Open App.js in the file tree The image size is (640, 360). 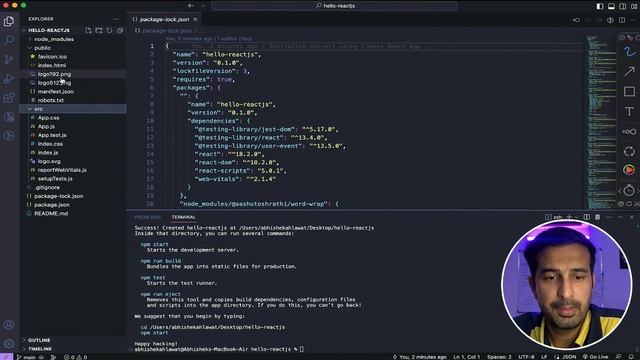point(46,127)
